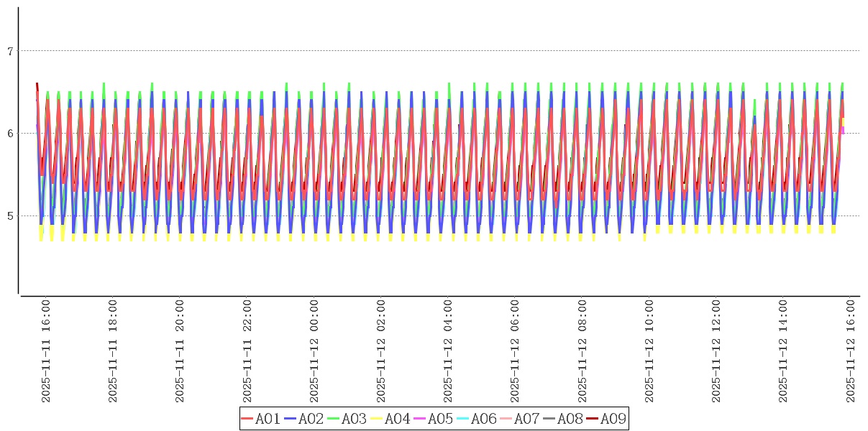The width and height of the screenshot is (868, 431).
Task: Toggle the A01 series in legend
Action: pyautogui.click(x=260, y=419)
